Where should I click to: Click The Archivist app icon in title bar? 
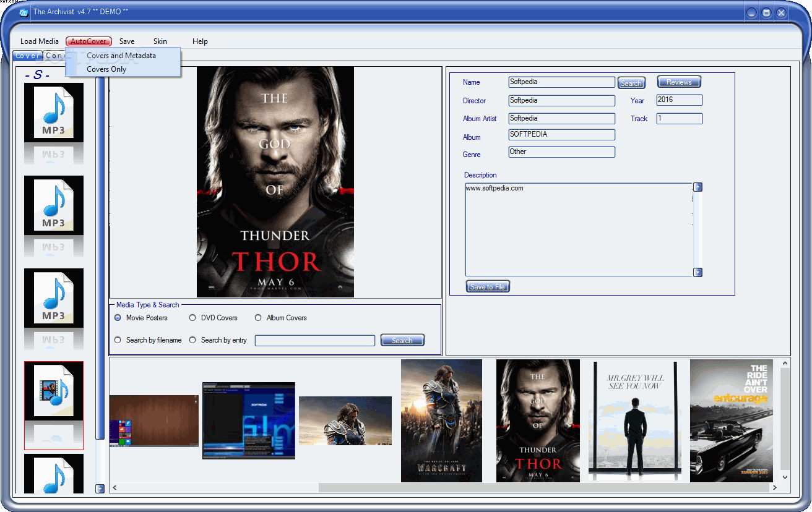24,12
